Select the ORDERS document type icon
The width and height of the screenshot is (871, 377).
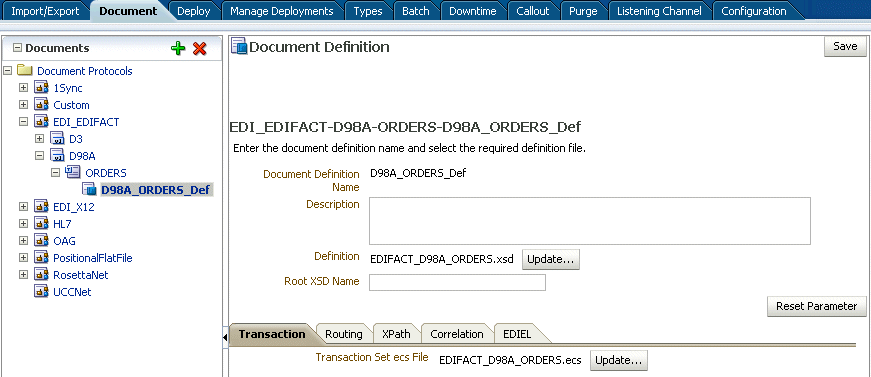pos(73,173)
